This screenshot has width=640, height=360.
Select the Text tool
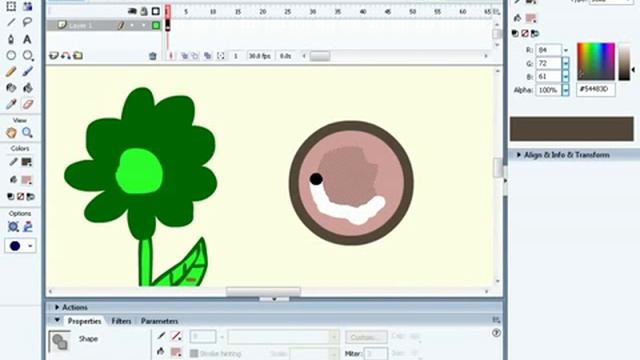pyautogui.click(x=27, y=39)
